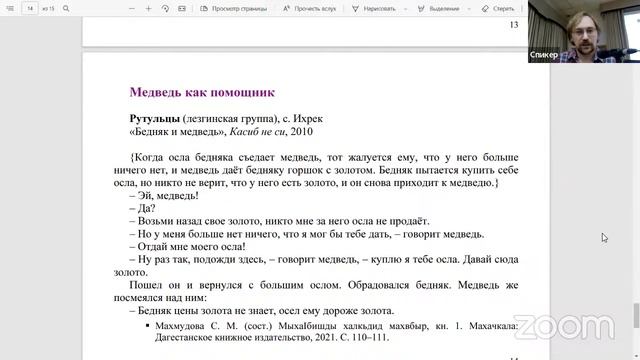
Task: Rotate the page with the rotate icon
Action: [x=165, y=8]
